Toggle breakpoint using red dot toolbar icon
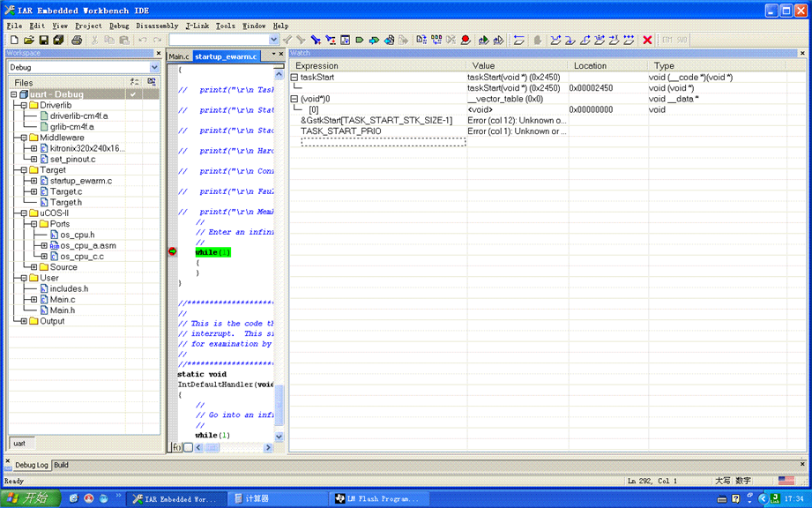The width and height of the screenshot is (812, 508). click(x=465, y=40)
